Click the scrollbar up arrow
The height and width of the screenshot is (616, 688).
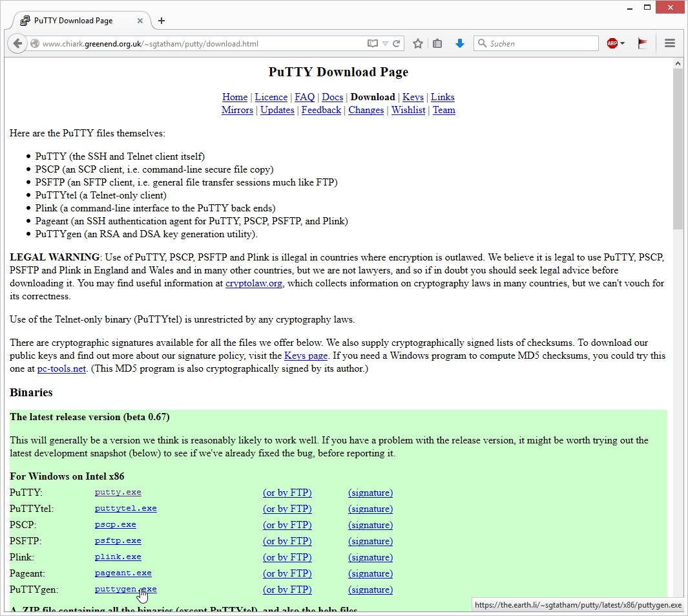point(678,63)
